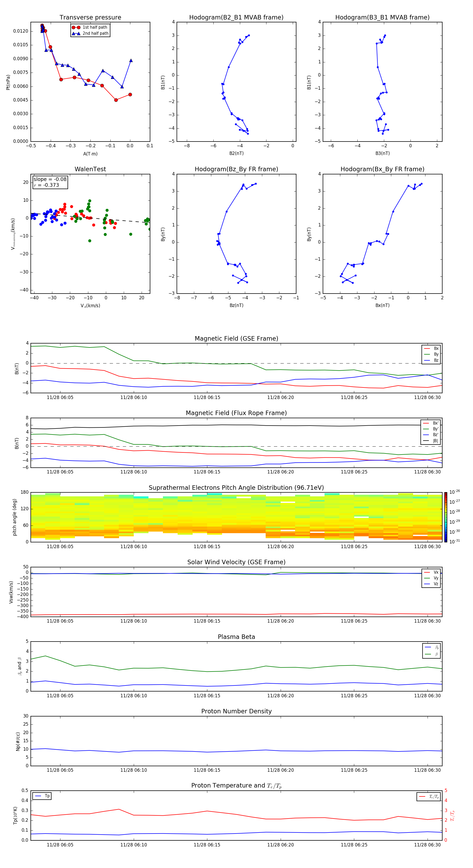Click the 'Plasma Beta' plot title
Viewport: 473px width, 868px height.
236,637
